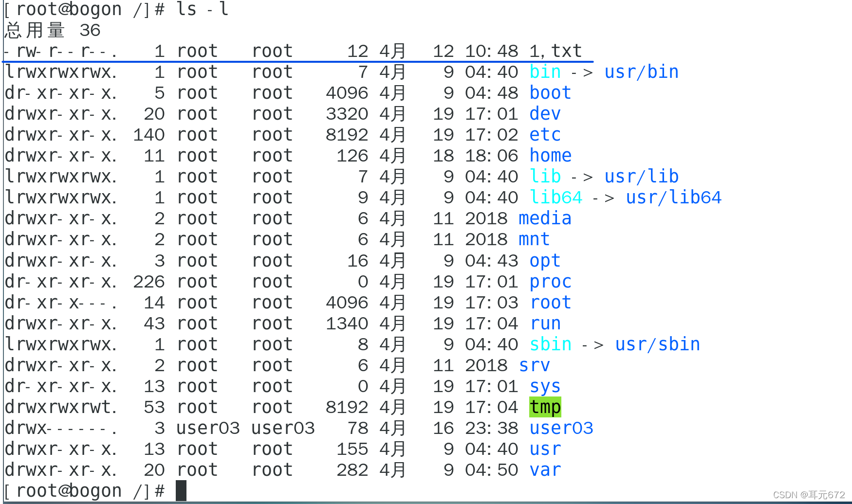
Task: Select the srv directory name
Action: point(534,365)
